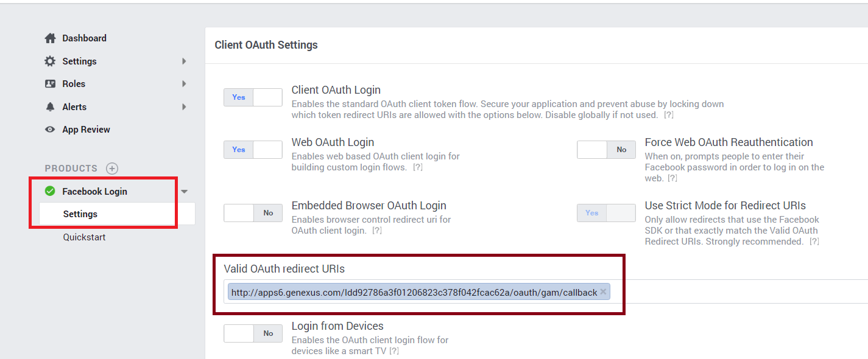Screen dimensions: 868x359
Task: Add a product with the plus icon
Action: click(x=112, y=169)
